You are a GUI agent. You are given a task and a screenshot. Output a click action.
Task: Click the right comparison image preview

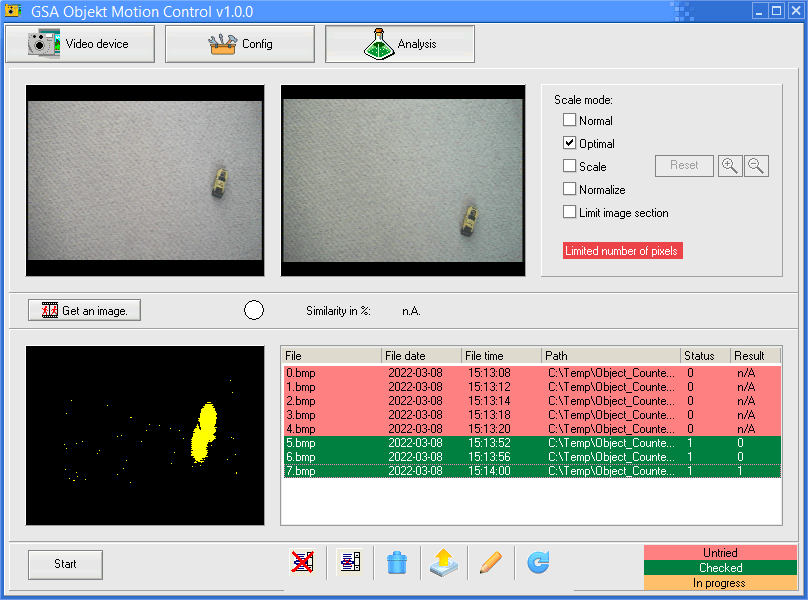click(x=403, y=180)
